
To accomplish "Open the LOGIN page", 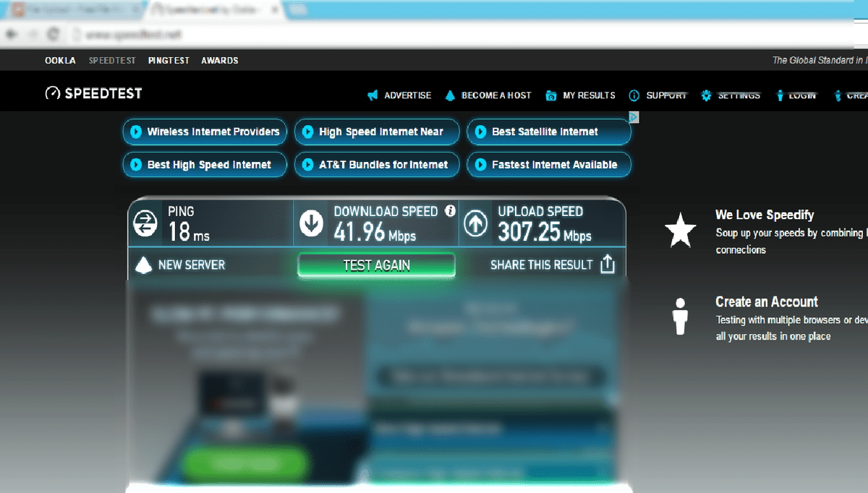I will [x=802, y=95].
